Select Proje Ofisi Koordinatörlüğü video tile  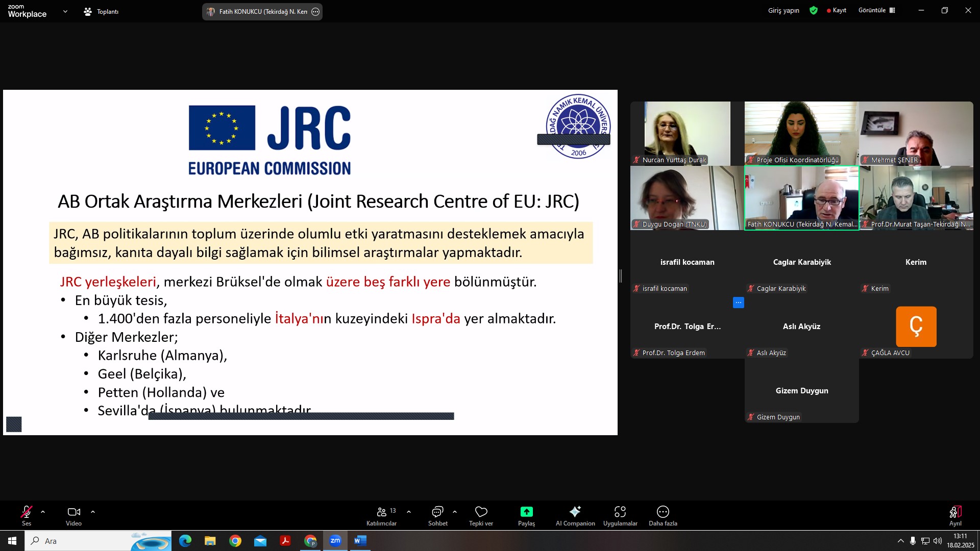[x=801, y=133]
